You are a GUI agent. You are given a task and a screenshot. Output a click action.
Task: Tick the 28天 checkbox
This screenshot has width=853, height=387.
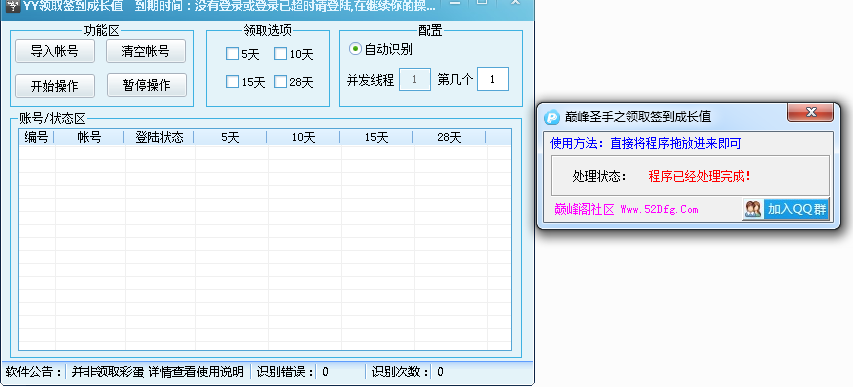280,82
